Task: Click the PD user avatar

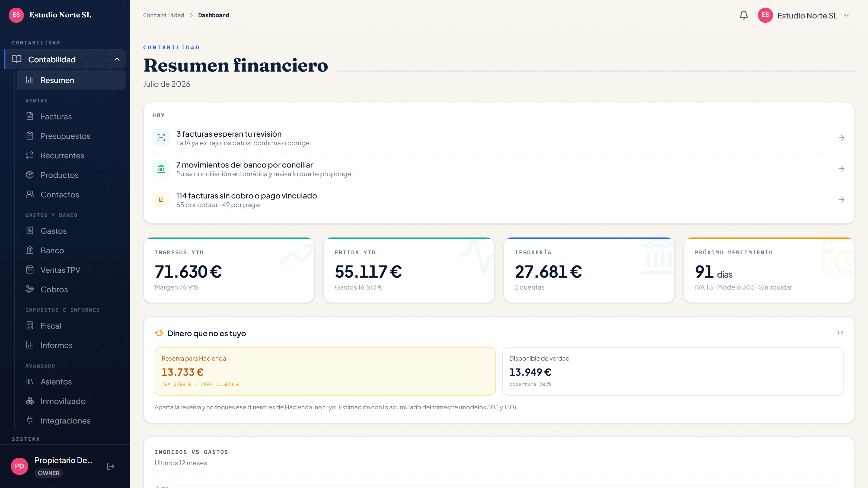Action: click(19, 466)
